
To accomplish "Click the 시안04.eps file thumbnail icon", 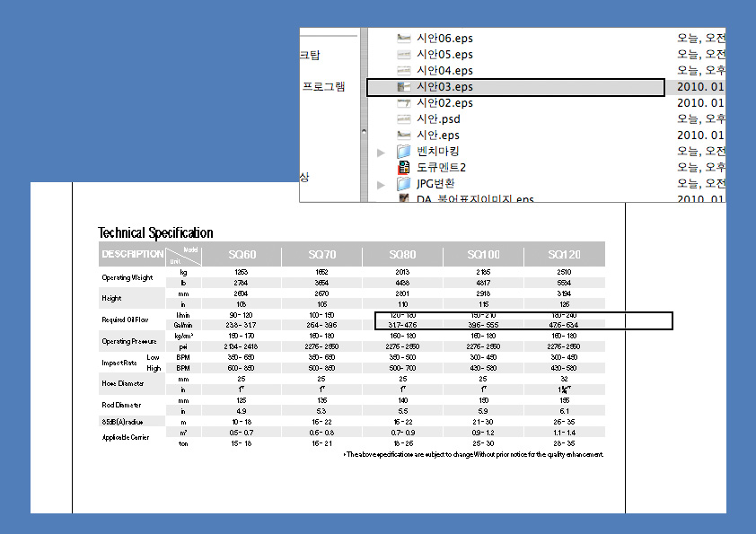I will pos(403,71).
